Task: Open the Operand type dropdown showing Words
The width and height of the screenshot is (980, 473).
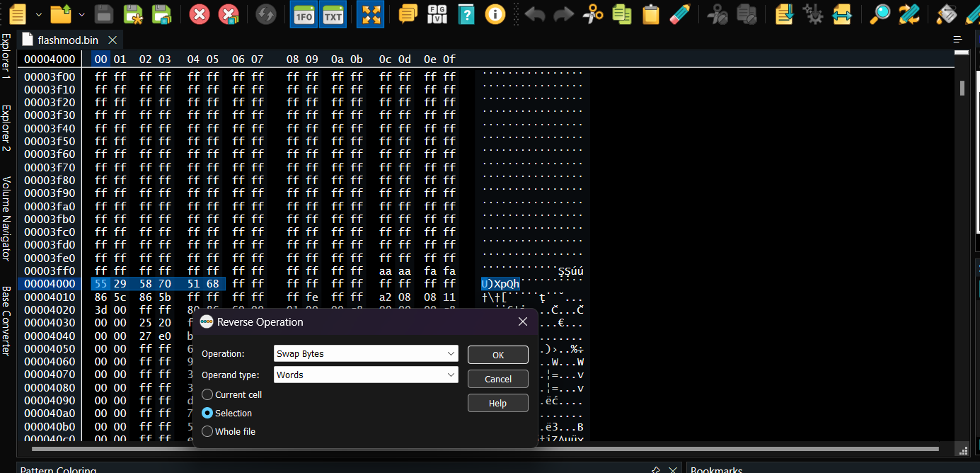Action: pos(366,375)
